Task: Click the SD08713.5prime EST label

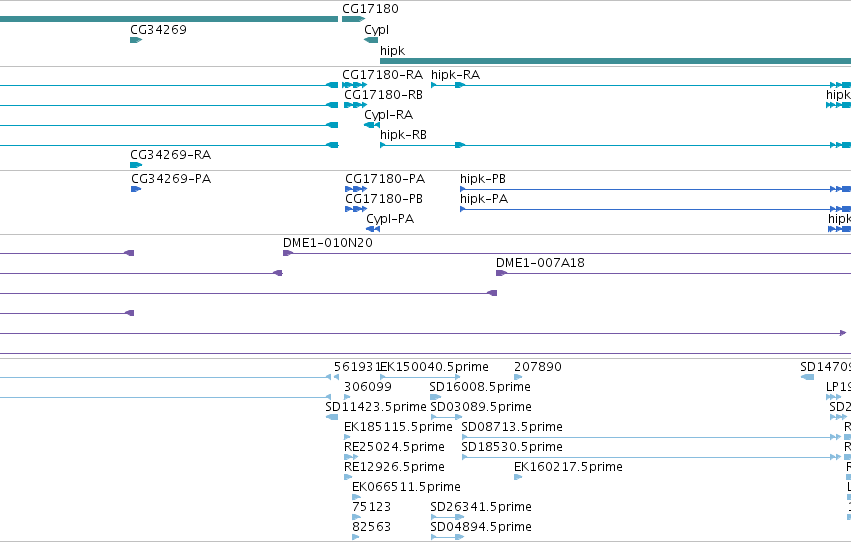Action: click(512, 427)
